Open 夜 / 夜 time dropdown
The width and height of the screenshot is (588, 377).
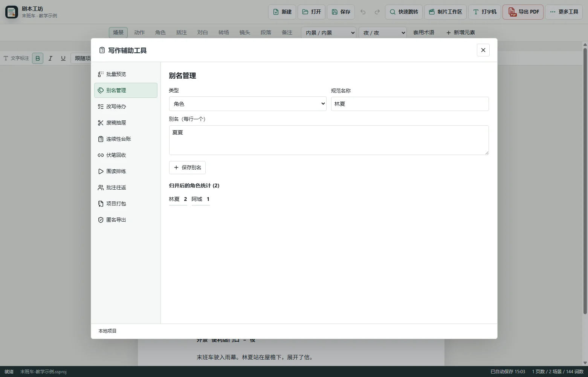tap(383, 33)
